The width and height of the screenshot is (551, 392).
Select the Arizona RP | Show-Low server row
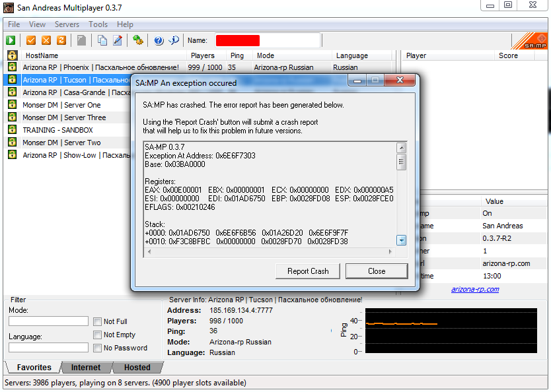(x=68, y=155)
